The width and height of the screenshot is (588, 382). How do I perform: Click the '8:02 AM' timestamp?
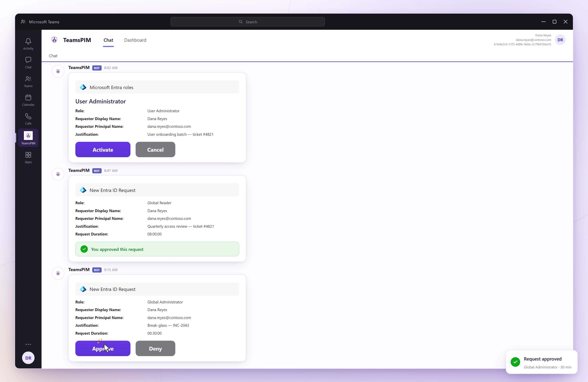pyautogui.click(x=111, y=68)
